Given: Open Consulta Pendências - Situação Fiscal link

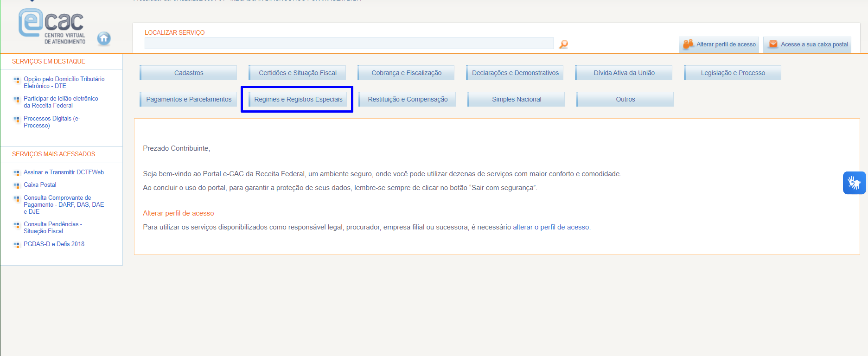Looking at the screenshot, I should [x=53, y=228].
